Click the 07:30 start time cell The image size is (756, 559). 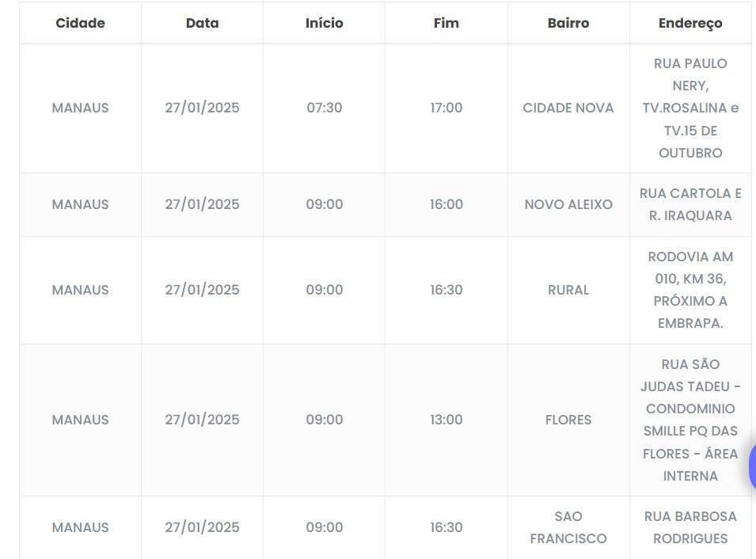tap(324, 108)
